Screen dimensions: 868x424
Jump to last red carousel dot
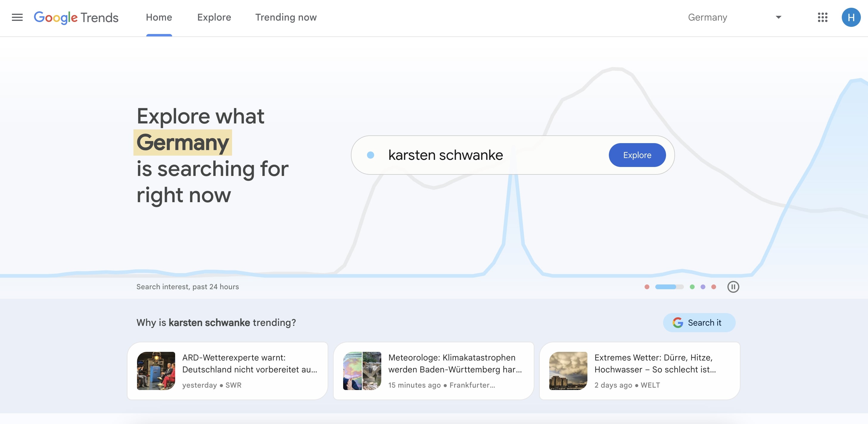pyautogui.click(x=714, y=287)
